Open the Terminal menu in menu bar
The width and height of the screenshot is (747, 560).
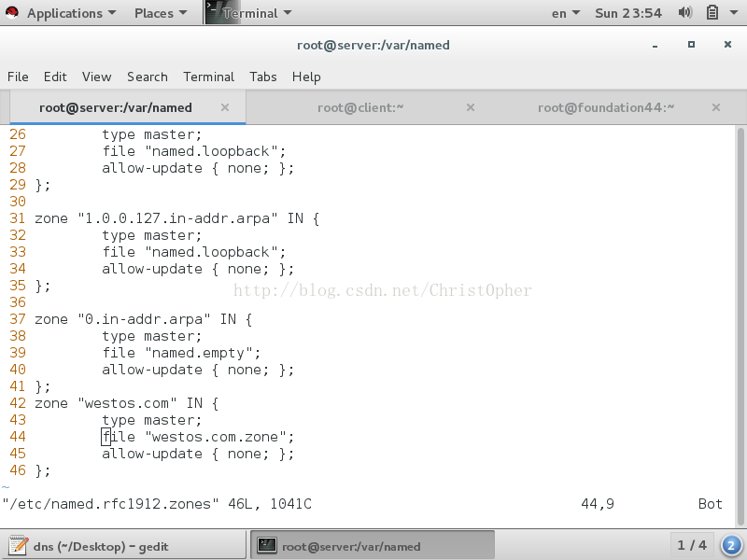pos(208,77)
